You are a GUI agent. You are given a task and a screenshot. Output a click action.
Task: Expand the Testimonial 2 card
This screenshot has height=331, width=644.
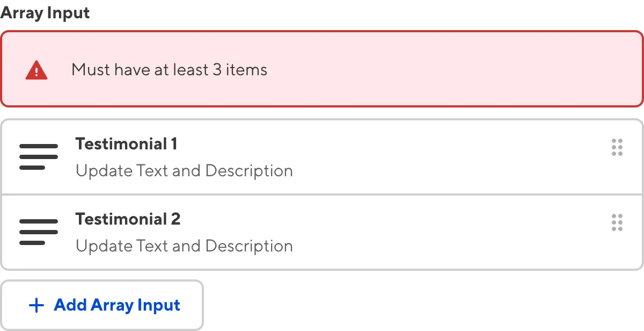pos(322,232)
